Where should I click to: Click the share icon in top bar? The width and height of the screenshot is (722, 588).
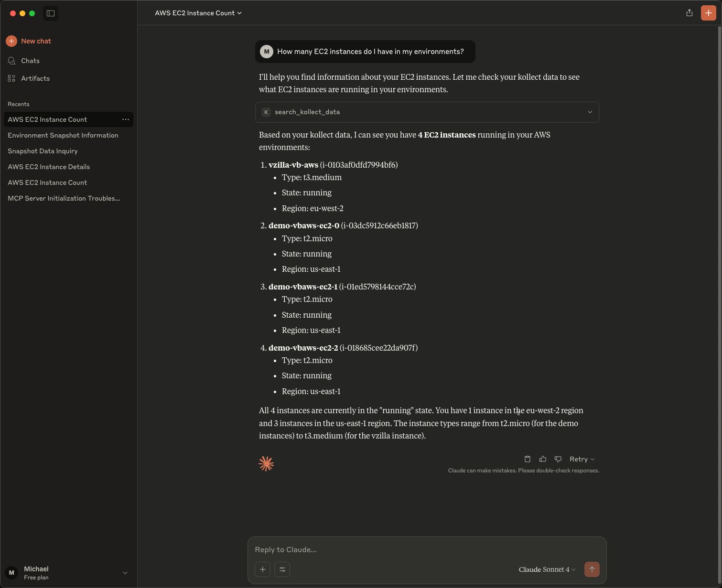[x=690, y=13]
